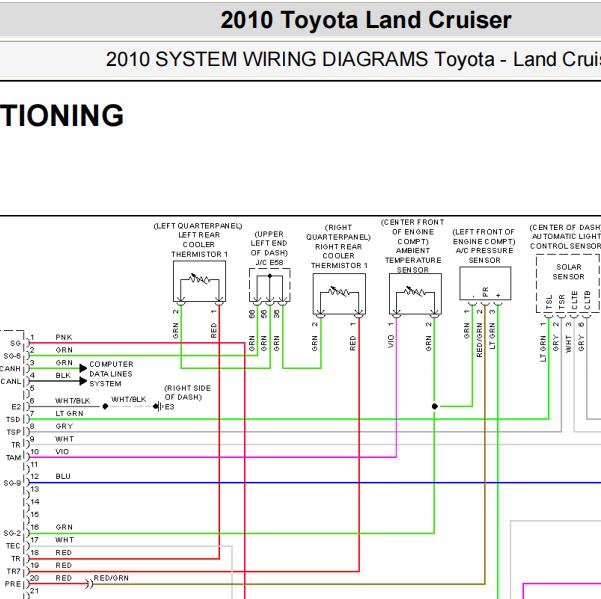Image resolution: width=601 pixels, height=599 pixels.
Task: Select the "SG" terminal name
Action: point(15,343)
